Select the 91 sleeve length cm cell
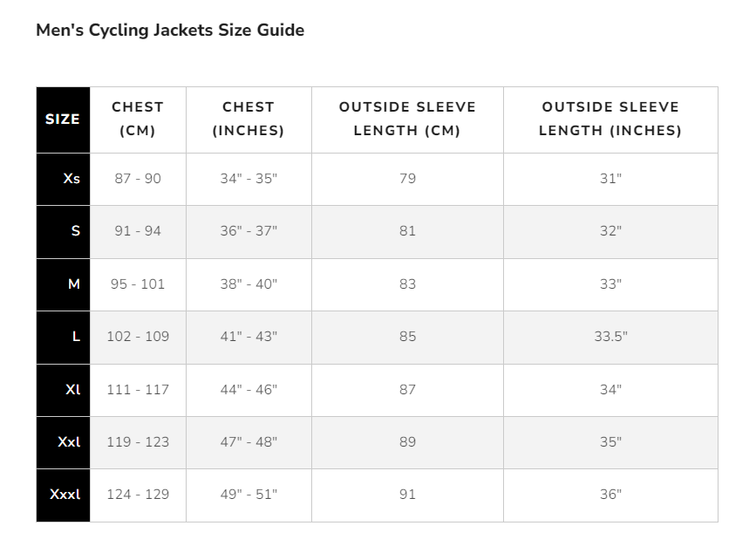This screenshot has height=560, width=756. 407,495
